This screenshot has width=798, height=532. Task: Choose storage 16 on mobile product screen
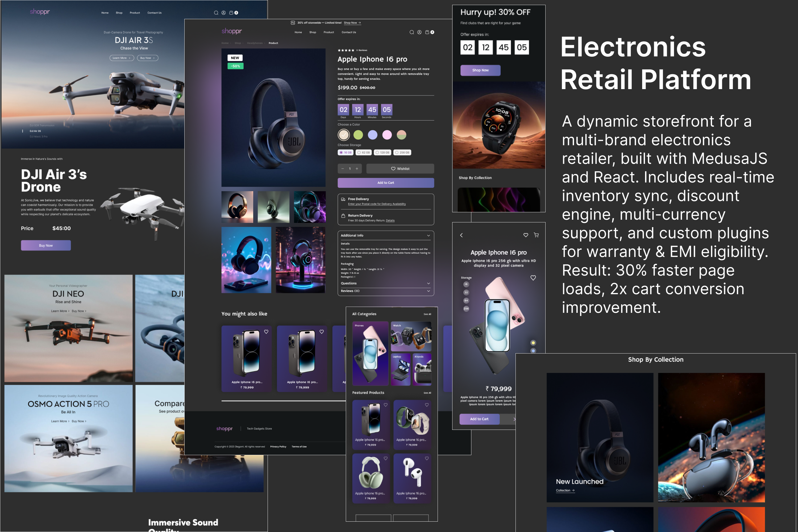466,284
